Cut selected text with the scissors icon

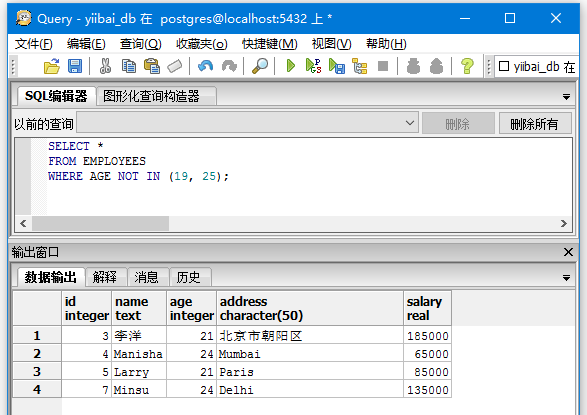[105, 66]
